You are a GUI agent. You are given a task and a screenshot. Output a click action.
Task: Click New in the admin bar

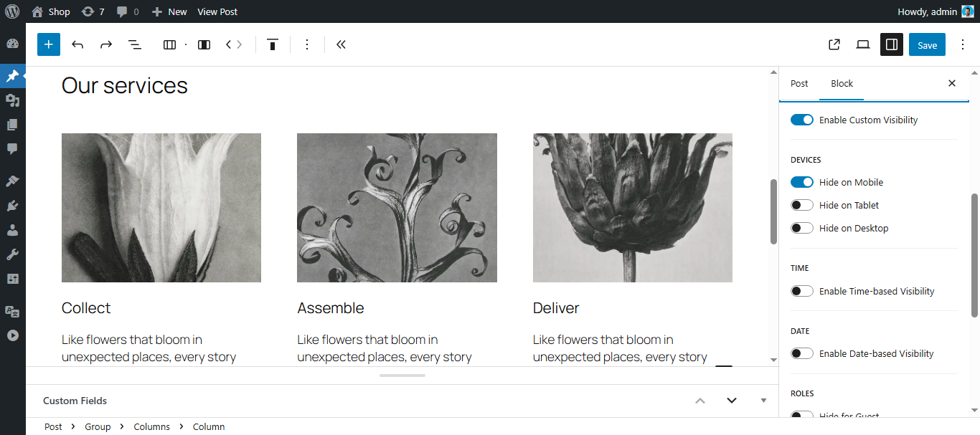pos(169,11)
